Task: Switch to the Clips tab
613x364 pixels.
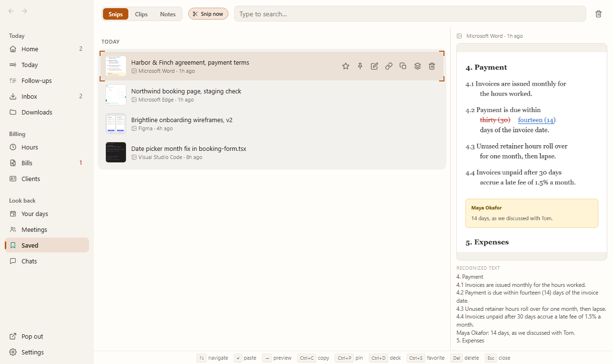Action: pyautogui.click(x=141, y=14)
